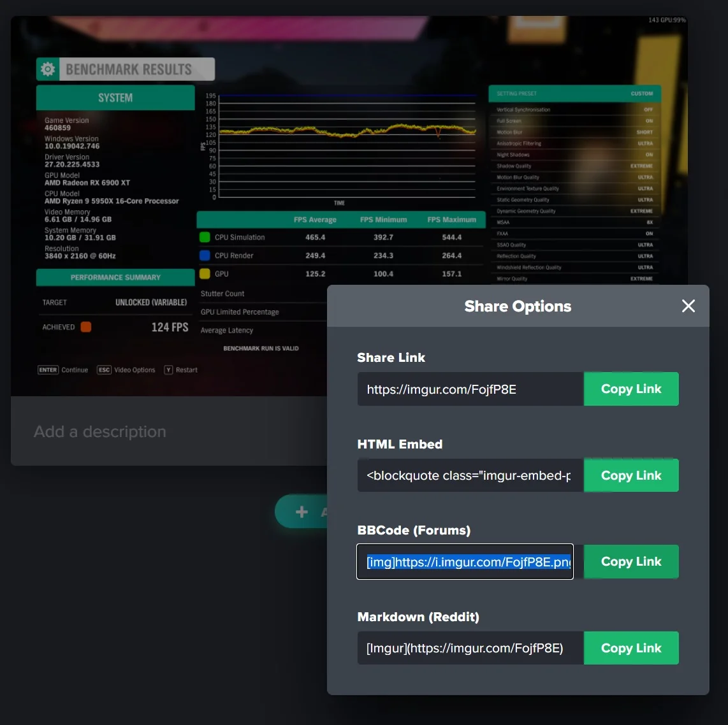The height and width of the screenshot is (725, 728).
Task: Copy the Share Link URL
Action: pos(631,389)
